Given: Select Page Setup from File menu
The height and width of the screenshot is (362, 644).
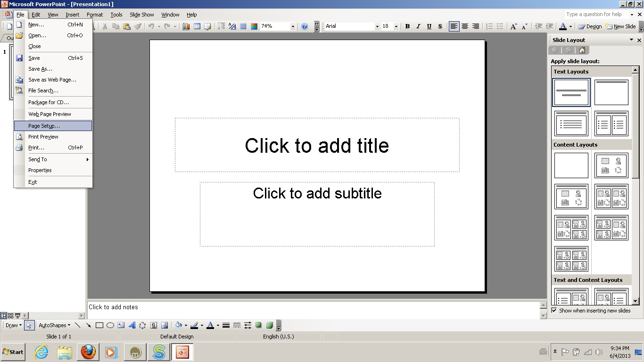Looking at the screenshot, I should pyautogui.click(x=53, y=126).
